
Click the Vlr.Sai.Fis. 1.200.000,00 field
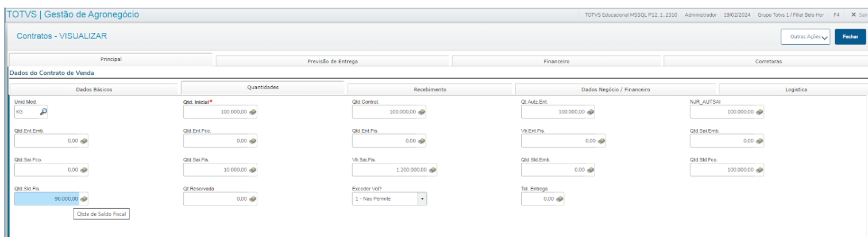point(390,170)
